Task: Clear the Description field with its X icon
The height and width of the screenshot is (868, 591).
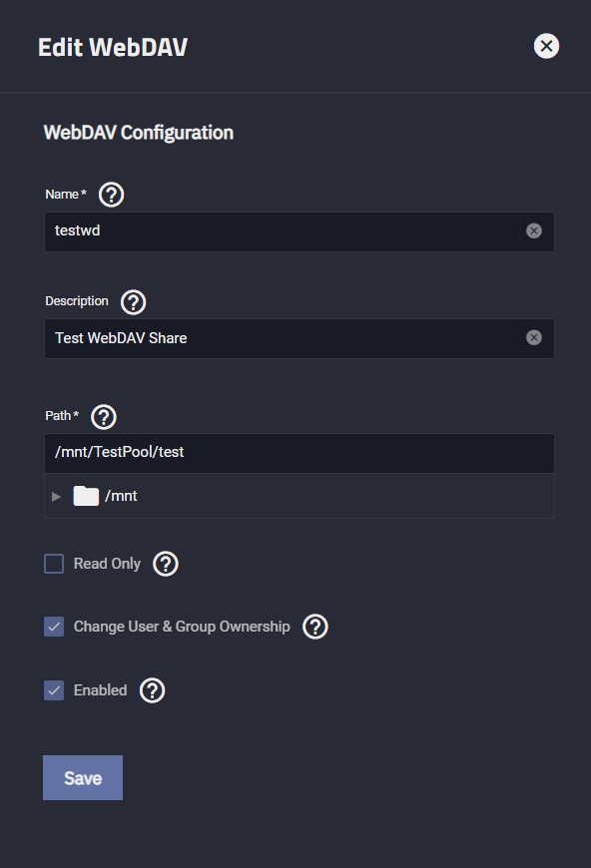Action: click(x=534, y=337)
